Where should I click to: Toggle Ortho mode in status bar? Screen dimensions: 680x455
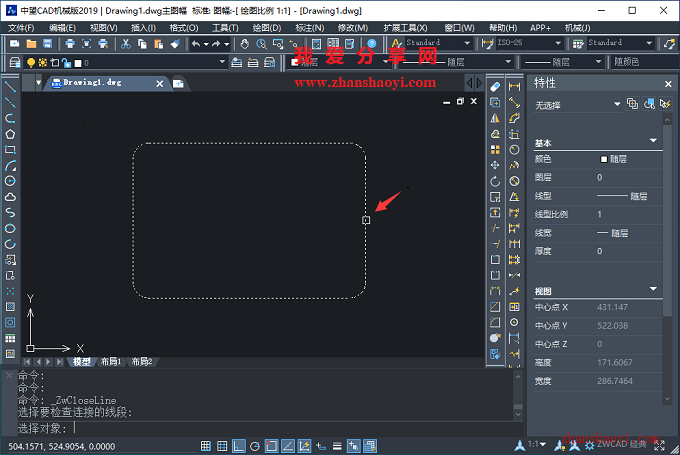coord(239,446)
